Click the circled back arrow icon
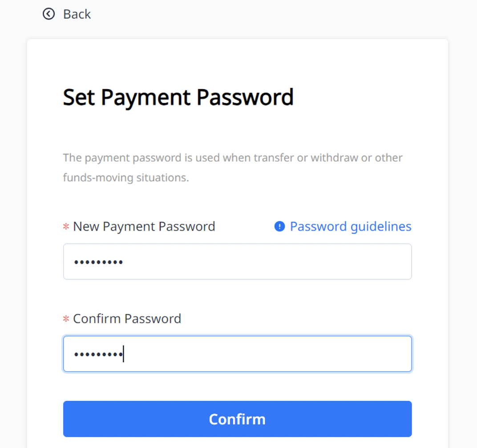477x448 pixels. pyautogui.click(x=49, y=14)
